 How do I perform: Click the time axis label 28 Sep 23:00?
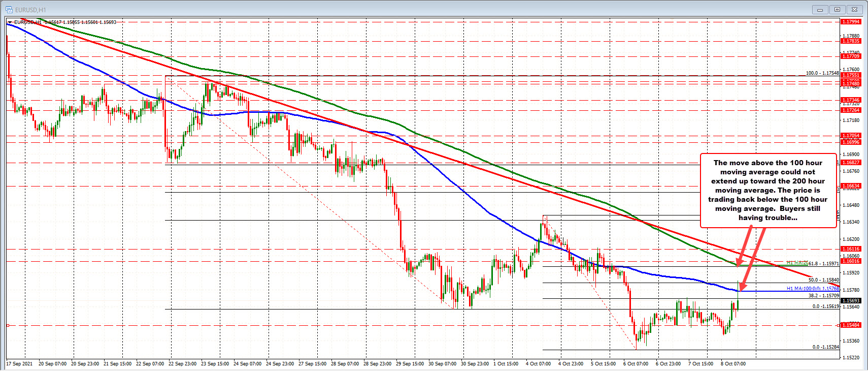377,364
